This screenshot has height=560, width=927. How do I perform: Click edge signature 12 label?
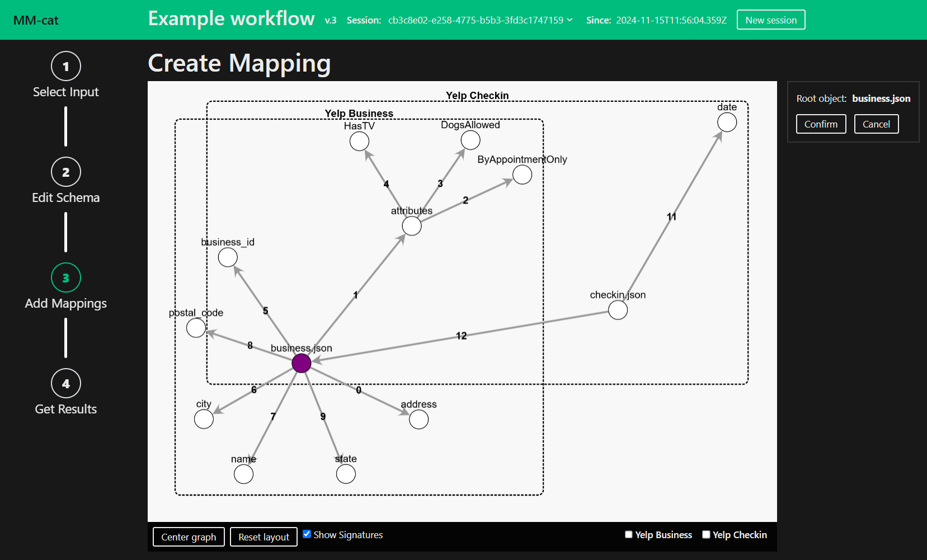pyautogui.click(x=462, y=336)
